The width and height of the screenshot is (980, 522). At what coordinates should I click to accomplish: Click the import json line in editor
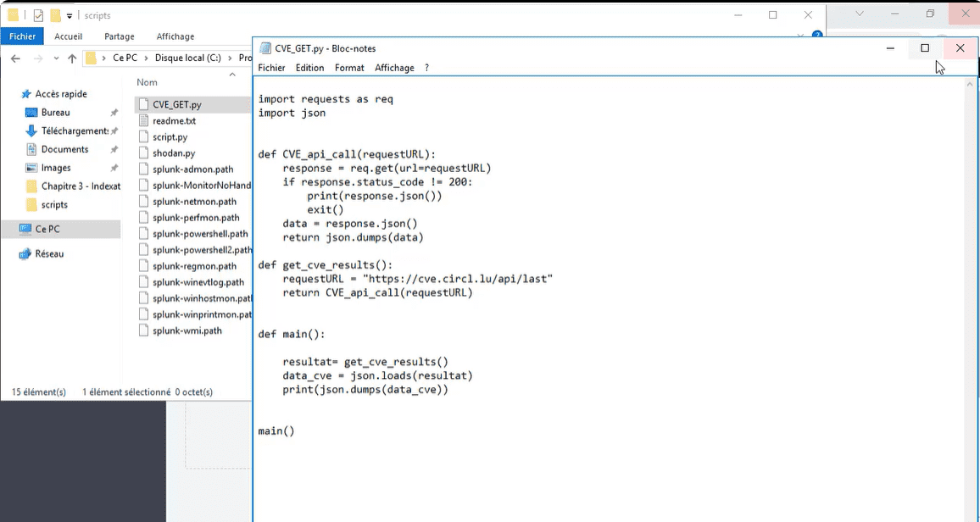click(x=292, y=113)
